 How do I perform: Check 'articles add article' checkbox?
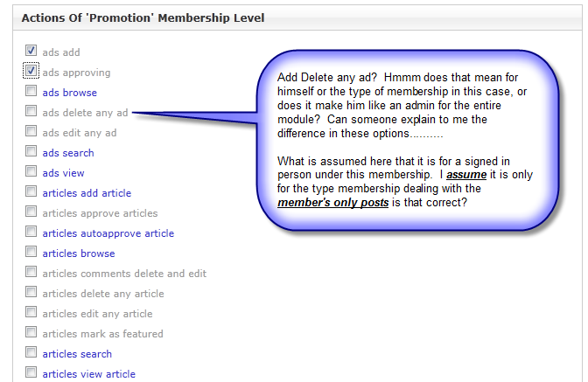31,192
